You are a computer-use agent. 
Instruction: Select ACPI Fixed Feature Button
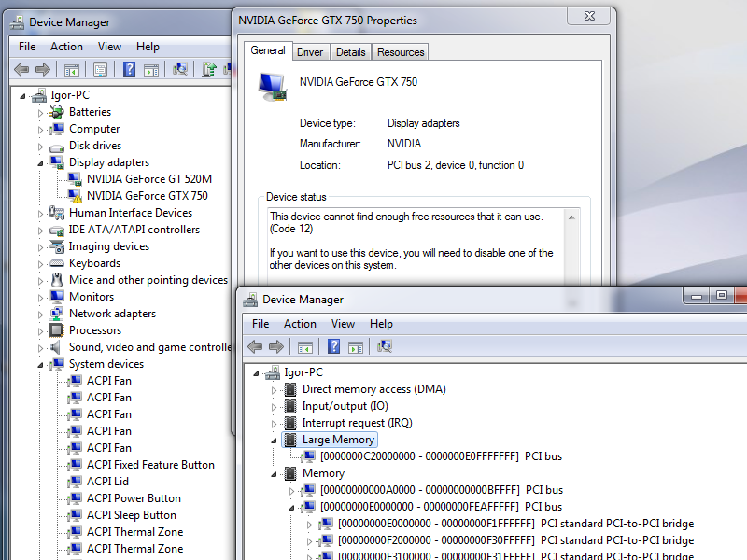pos(150,465)
